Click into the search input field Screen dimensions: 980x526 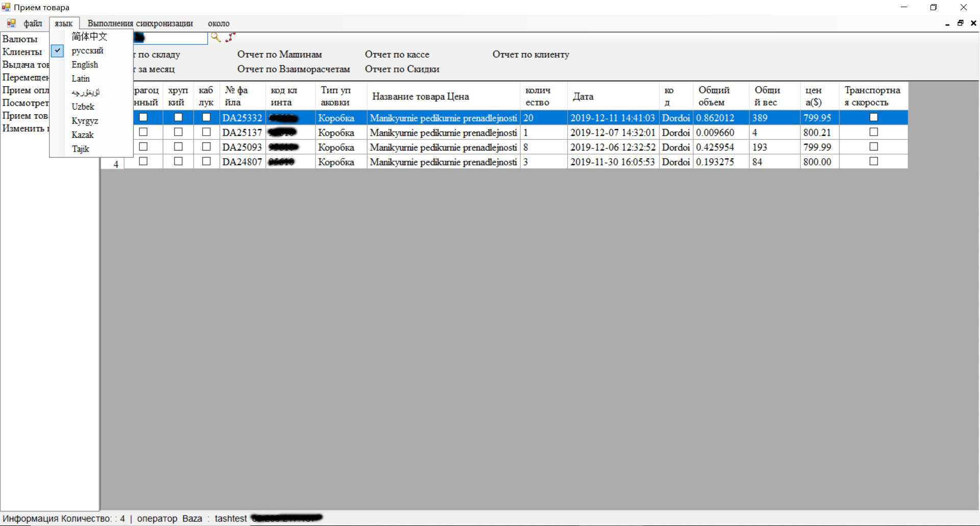[x=174, y=38]
